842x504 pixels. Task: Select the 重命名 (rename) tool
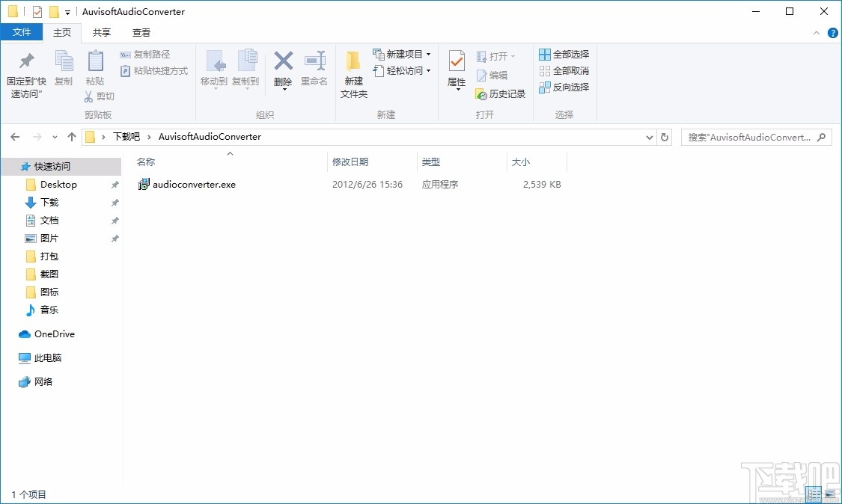pos(315,67)
